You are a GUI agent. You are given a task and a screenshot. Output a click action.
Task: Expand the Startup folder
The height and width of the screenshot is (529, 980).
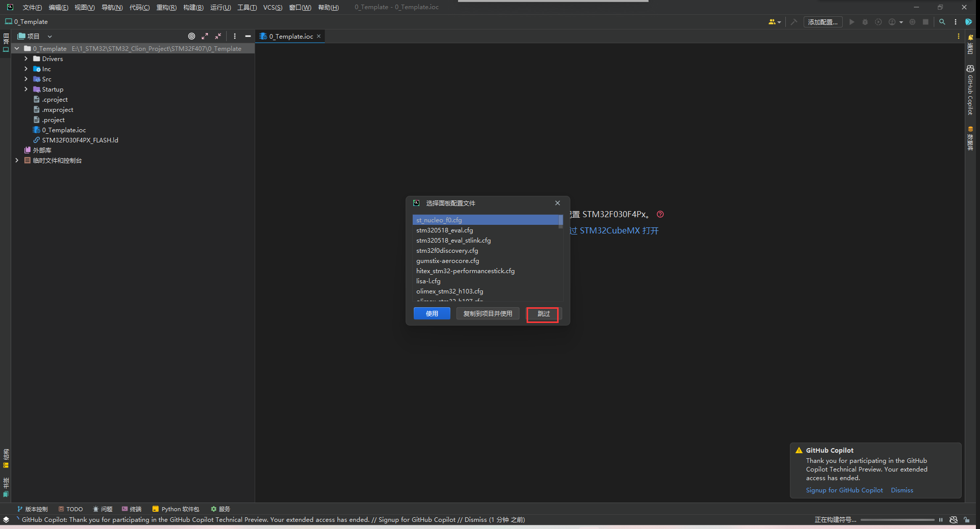(x=26, y=89)
